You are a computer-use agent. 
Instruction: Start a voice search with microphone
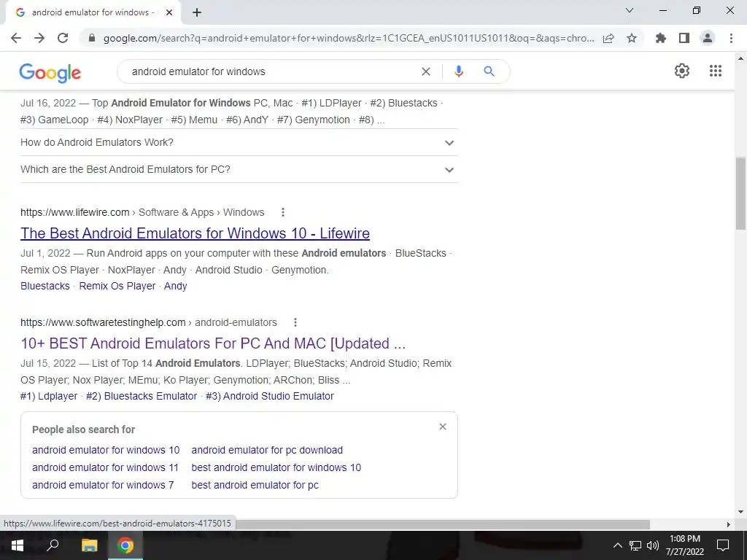pos(459,71)
